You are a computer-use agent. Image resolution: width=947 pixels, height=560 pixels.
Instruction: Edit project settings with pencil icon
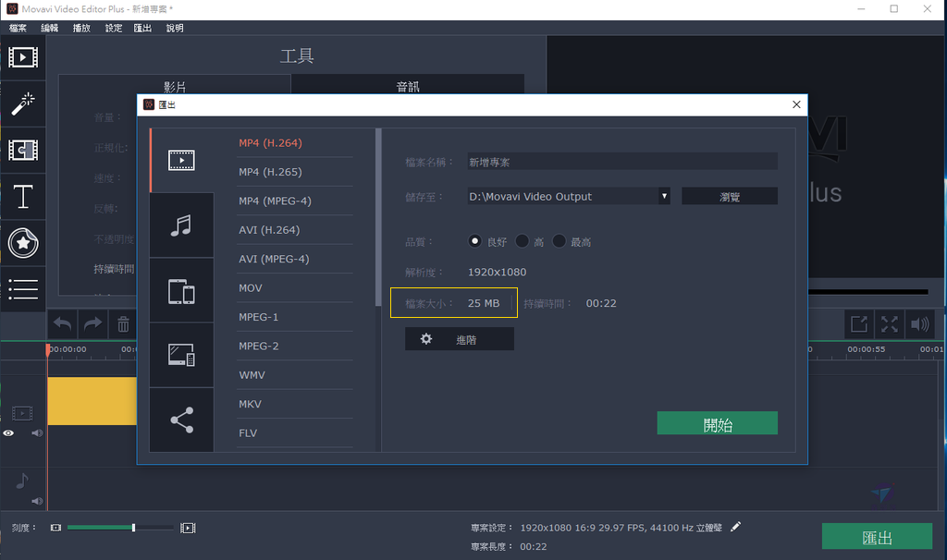click(x=735, y=527)
